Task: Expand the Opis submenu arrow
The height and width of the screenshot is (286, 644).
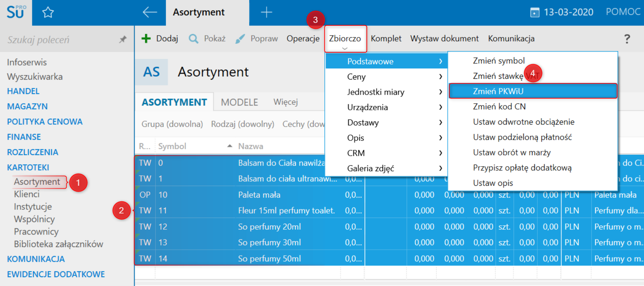Action: (440, 138)
